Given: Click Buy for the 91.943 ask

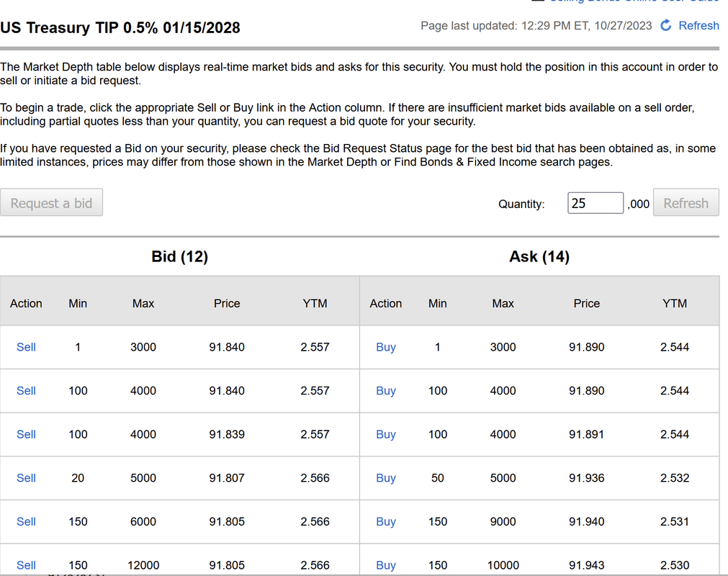Looking at the screenshot, I should 386,565.
